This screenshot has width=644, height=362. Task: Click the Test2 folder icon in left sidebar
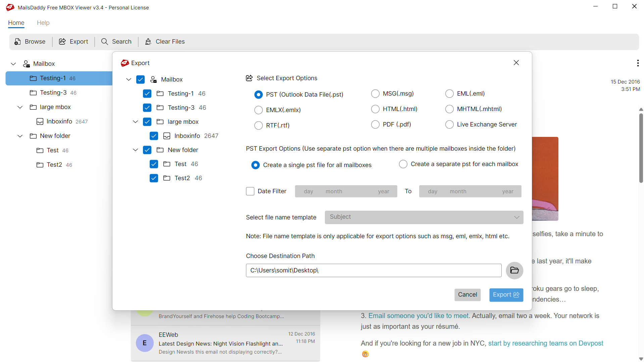click(x=40, y=165)
